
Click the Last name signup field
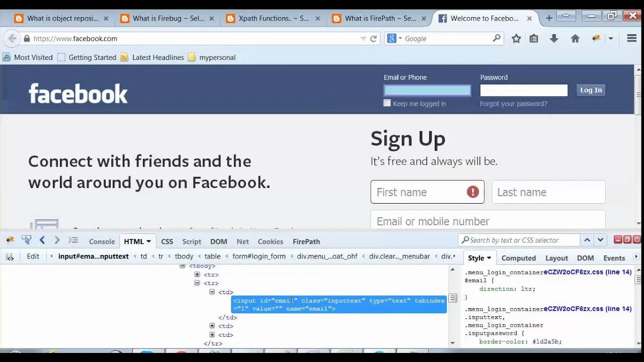548,192
